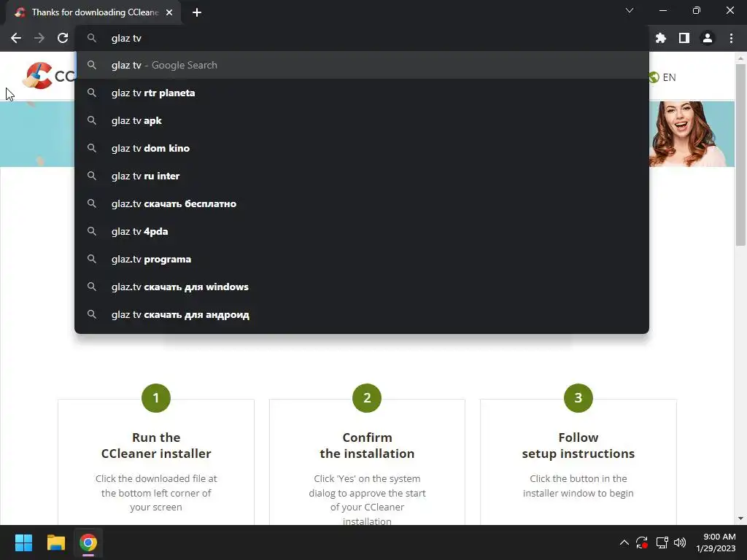Click the 'Run the CCleaner installer' heading
This screenshot has width=747, height=560.
click(x=156, y=446)
